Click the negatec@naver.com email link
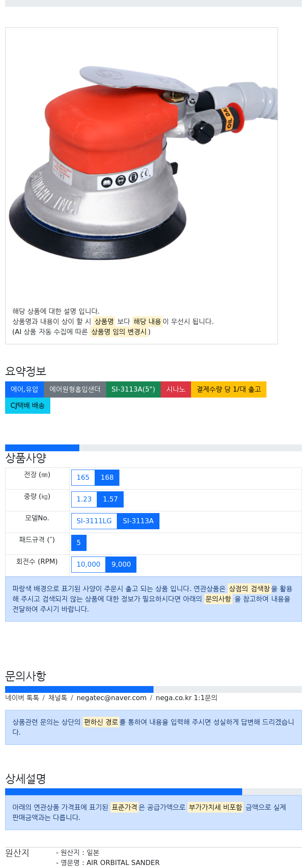 pos(111,698)
